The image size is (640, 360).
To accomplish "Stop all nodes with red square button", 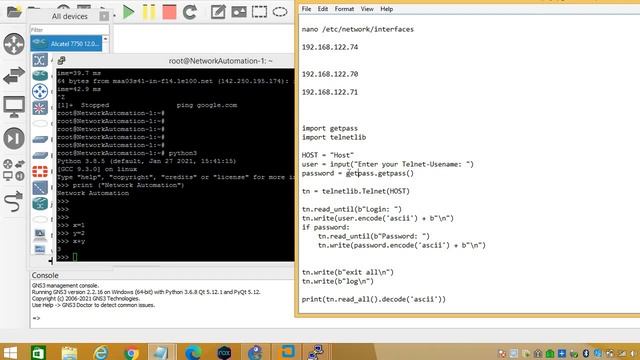I will click(169, 12).
